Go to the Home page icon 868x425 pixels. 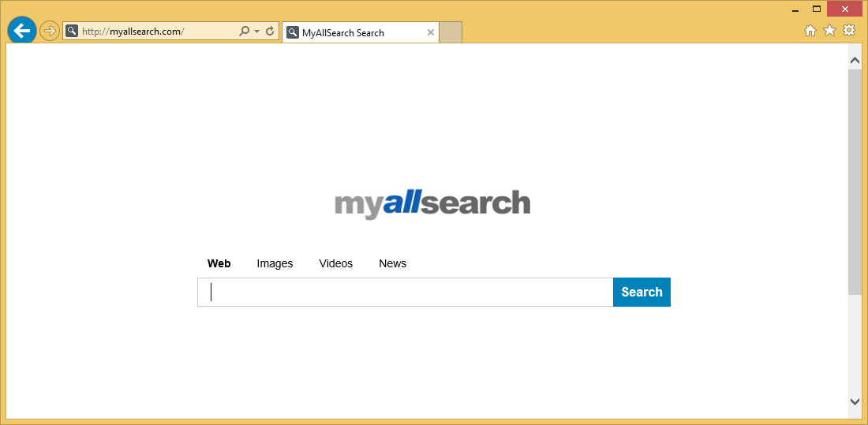tap(810, 31)
